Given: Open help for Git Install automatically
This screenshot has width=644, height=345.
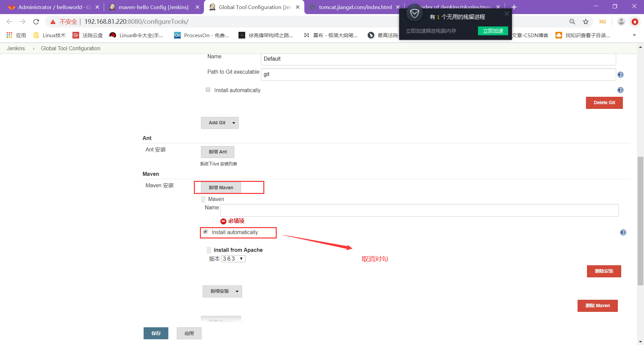Looking at the screenshot, I should click(621, 90).
